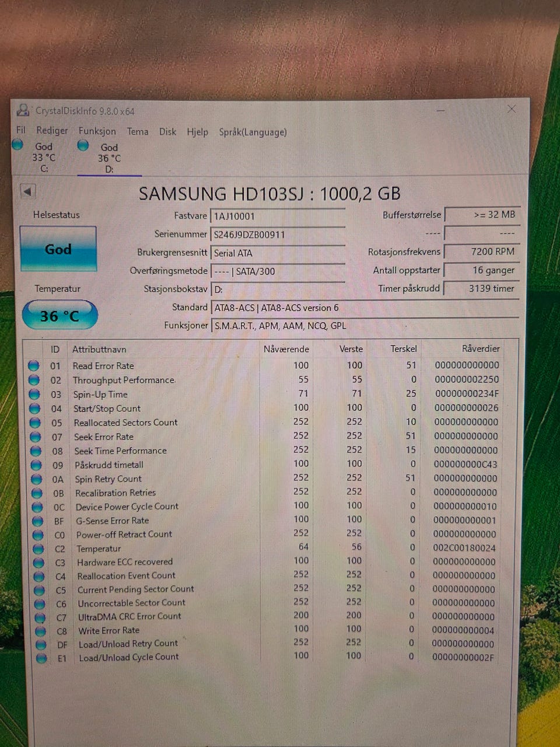
Task: Open the Funksjon menu
Action: point(97,131)
